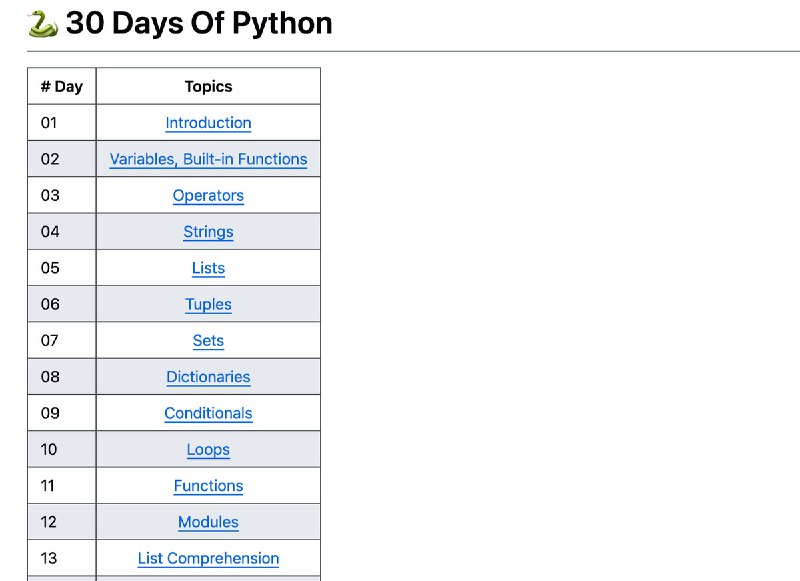This screenshot has height=581, width=800.
Task: Click the snake emoji beside the title
Action: [x=43, y=24]
